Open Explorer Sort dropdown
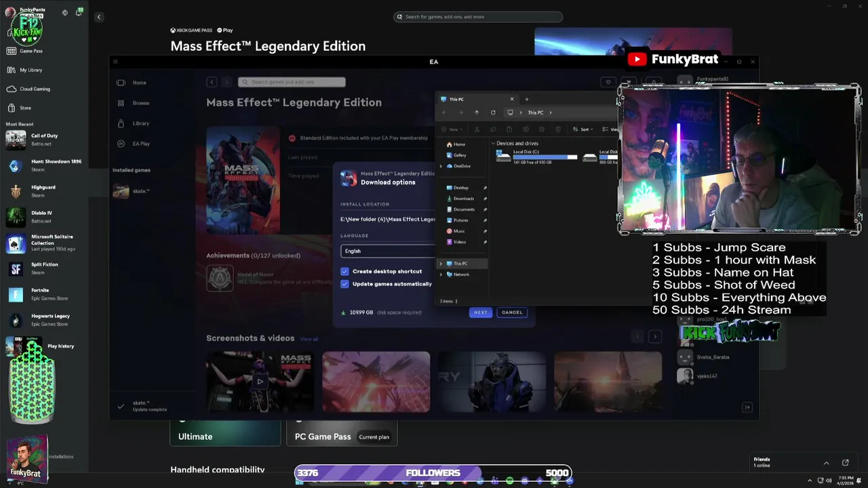The image size is (868, 488). pyautogui.click(x=582, y=129)
